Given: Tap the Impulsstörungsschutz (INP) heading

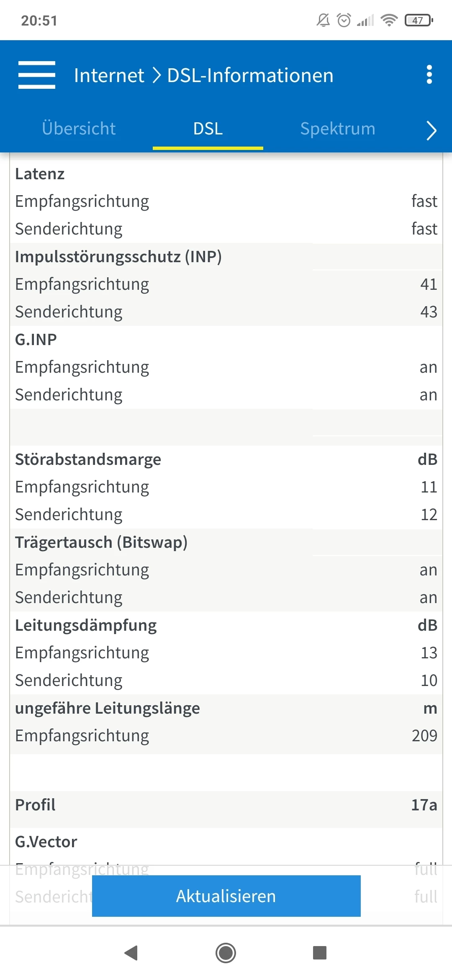Looking at the screenshot, I should 118,257.
